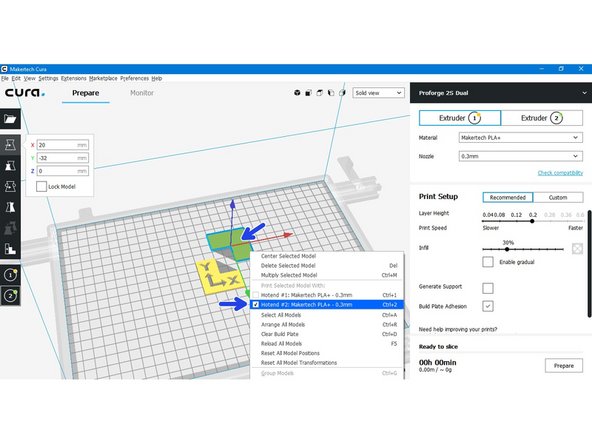
Task: Toggle Build Plate Adhesion checkbox
Action: (x=488, y=306)
